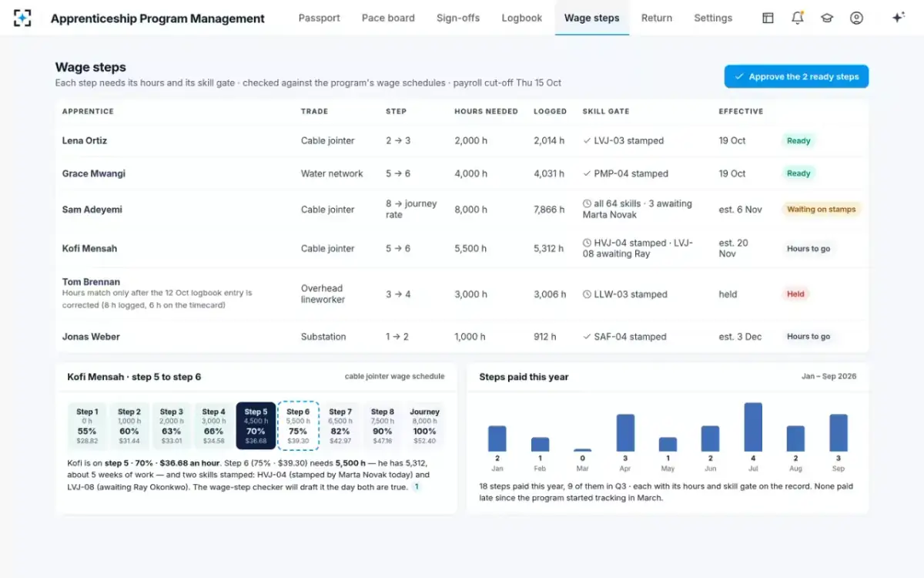Screen dimensions: 924x578
Task: Approve the 2 ready steps
Action: (796, 76)
